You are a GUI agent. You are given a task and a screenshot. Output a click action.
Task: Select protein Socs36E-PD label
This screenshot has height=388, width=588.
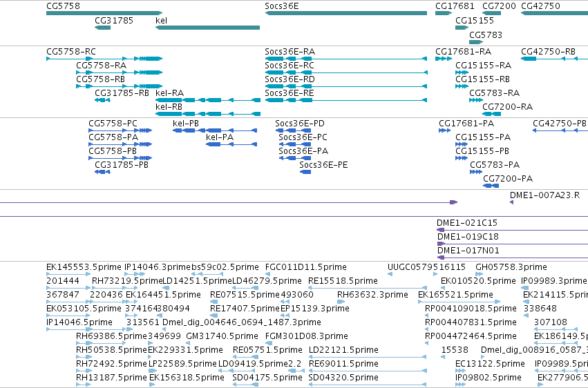click(x=300, y=124)
